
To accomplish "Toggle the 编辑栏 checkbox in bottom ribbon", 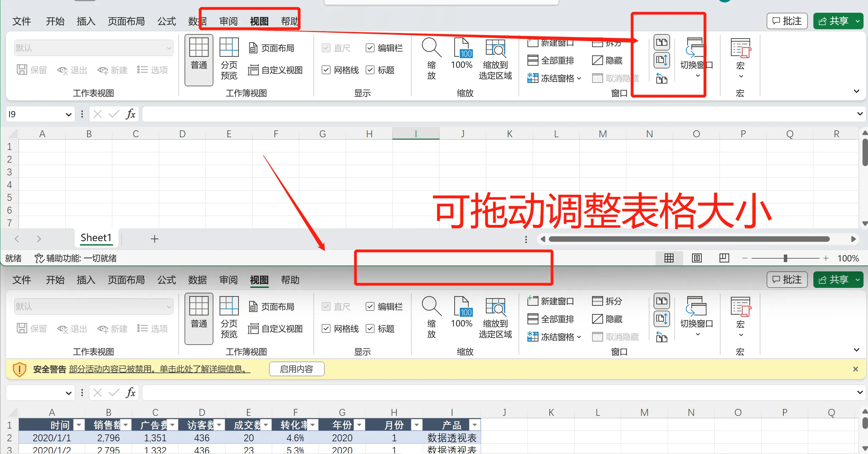I will pyautogui.click(x=370, y=306).
